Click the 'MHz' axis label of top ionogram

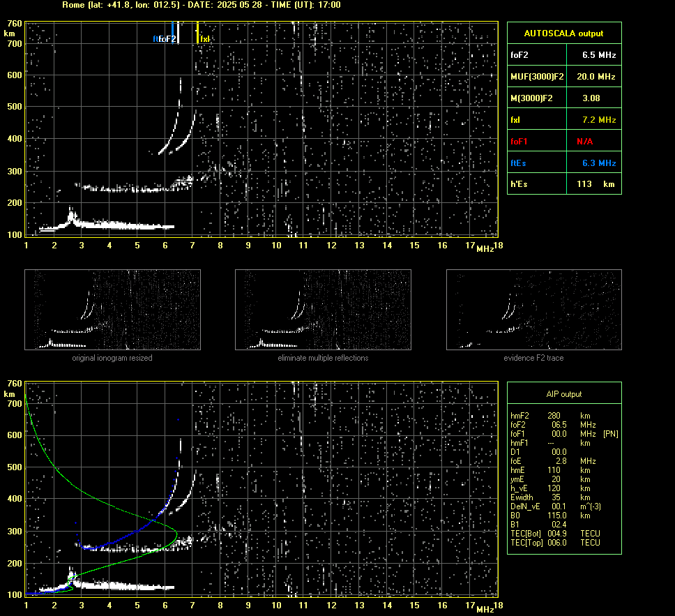pyautogui.click(x=485, y=249)
